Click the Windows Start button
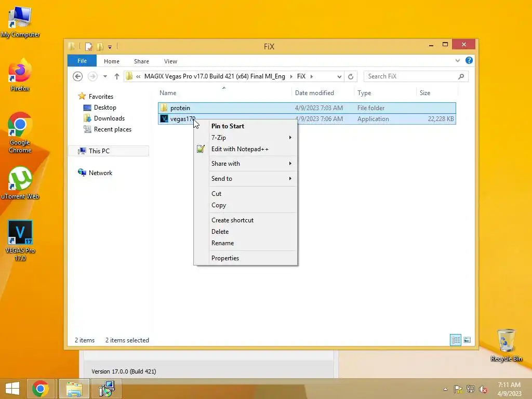Screen dimensions: 532x399 pyautogui.click(x=12, y=389)
